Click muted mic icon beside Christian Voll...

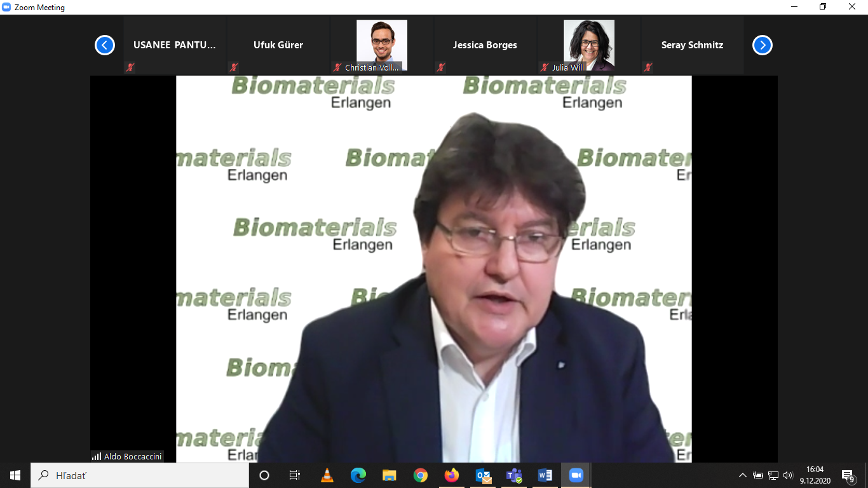tap(337, 67)
